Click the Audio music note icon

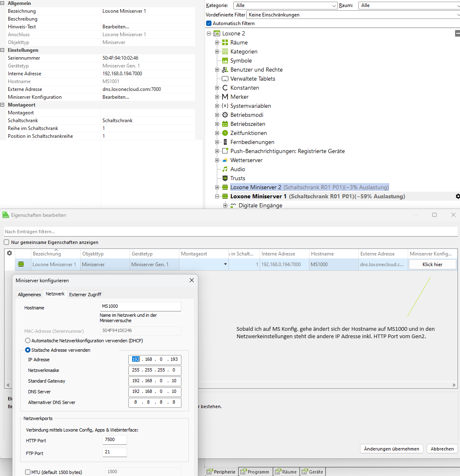(x=225, y=169)
